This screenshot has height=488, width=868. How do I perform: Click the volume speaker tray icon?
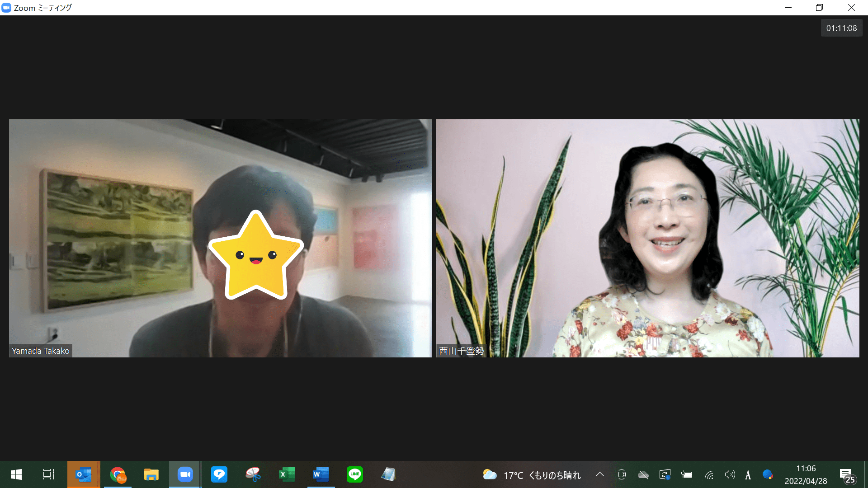(x=730, y=475)
